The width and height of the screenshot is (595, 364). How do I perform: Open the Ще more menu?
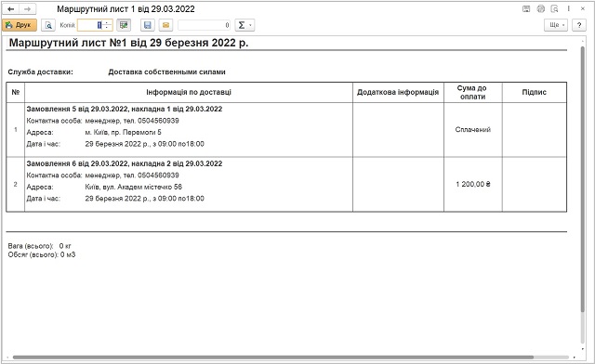pyautogui.click(x=556, y=25)
